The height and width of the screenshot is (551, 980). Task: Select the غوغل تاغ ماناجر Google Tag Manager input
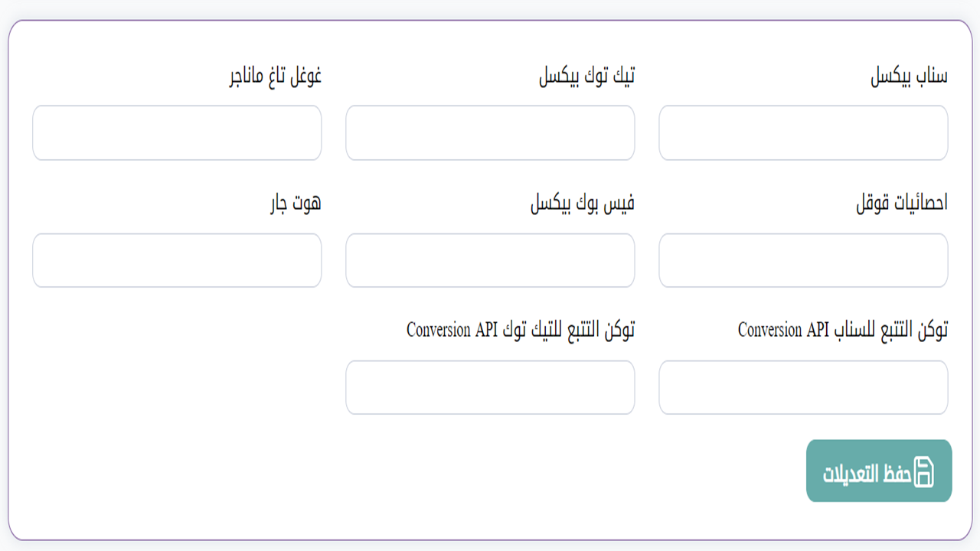tap(177, 133)
